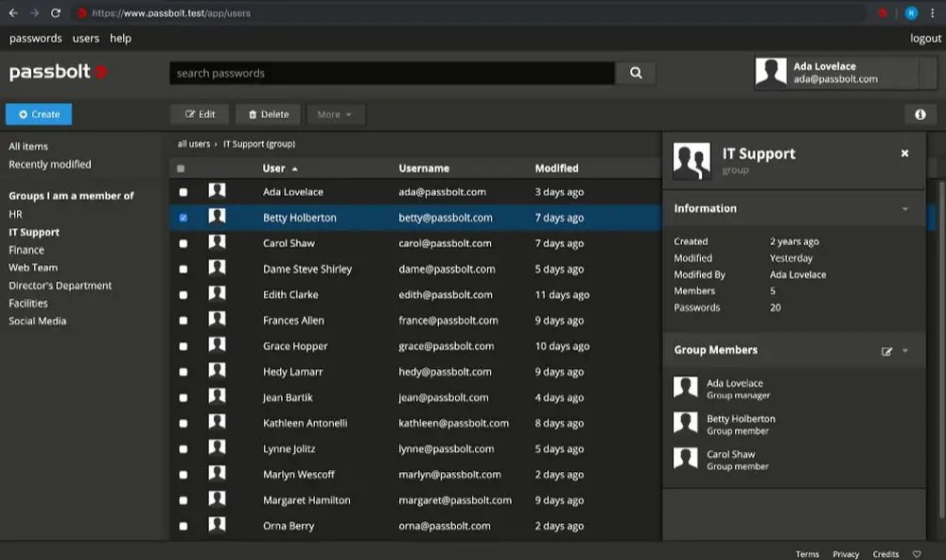Click the Edit button
The image size is (946, 560).
(x=200, y=114)
